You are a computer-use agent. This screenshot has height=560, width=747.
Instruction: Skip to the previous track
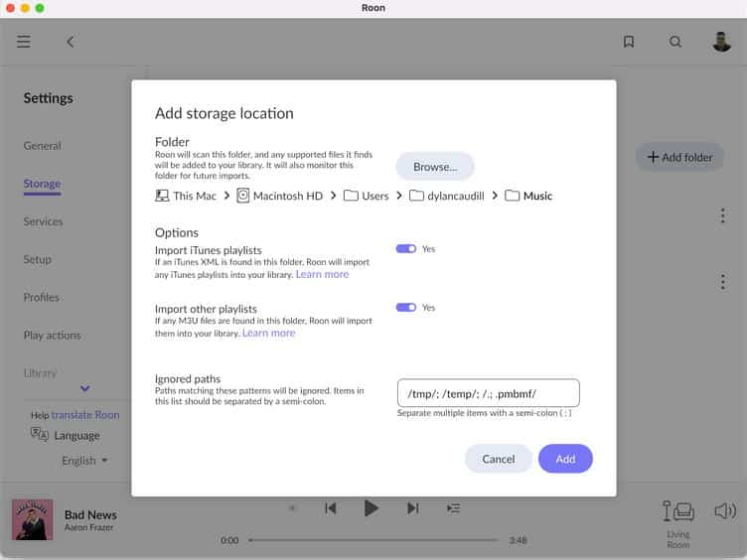click(331, 508)
